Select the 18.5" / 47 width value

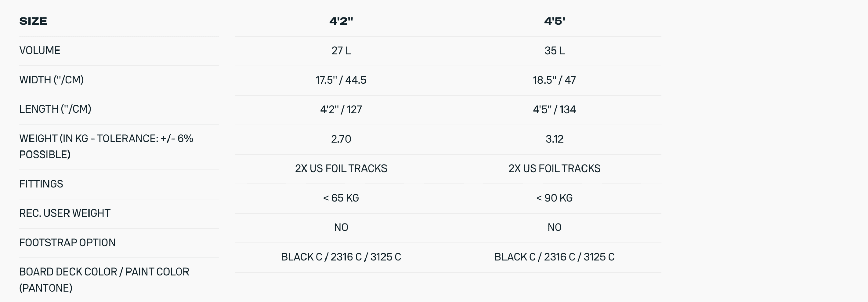pyautogui.click(x=554, y=80)
